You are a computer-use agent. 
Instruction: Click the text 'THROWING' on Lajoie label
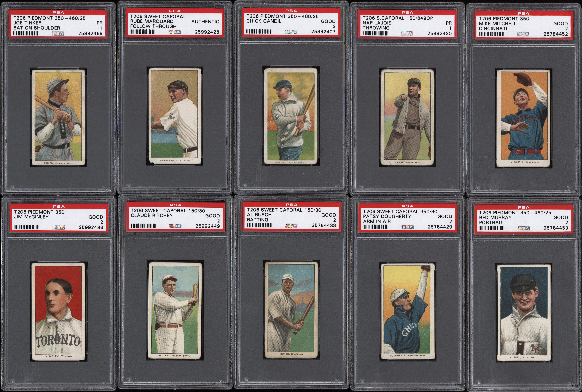(376, 28)
